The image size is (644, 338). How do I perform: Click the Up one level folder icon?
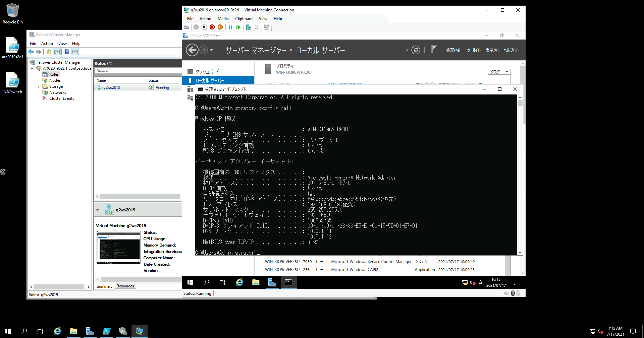click(x=49, y=52)
